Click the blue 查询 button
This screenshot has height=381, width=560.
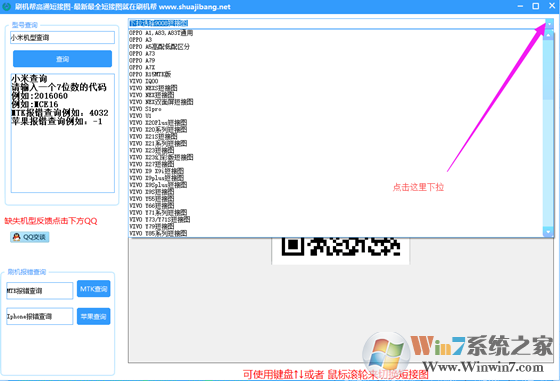tap(62, 59)
